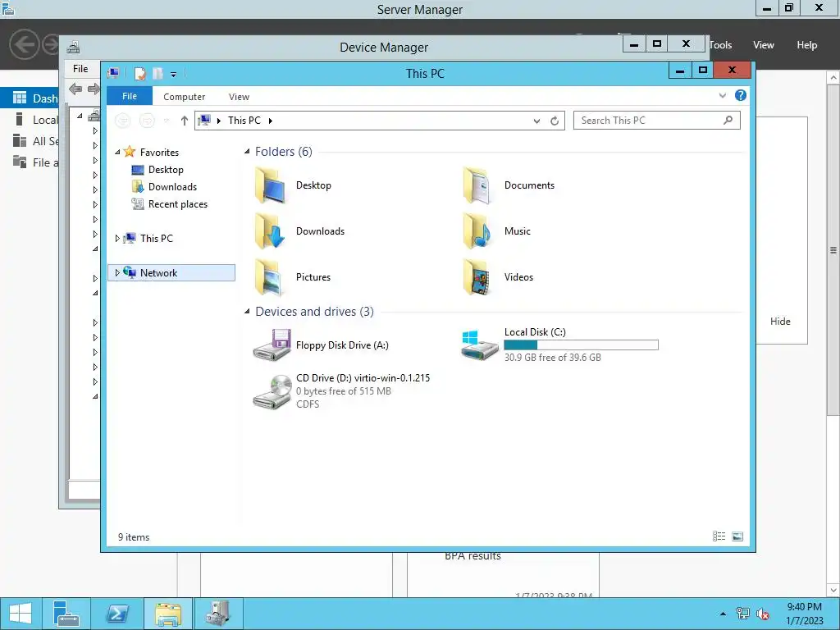The image size is (840, 630).
Task: Select Floppy Disk Drive (A:)
Action: (321, 345)
